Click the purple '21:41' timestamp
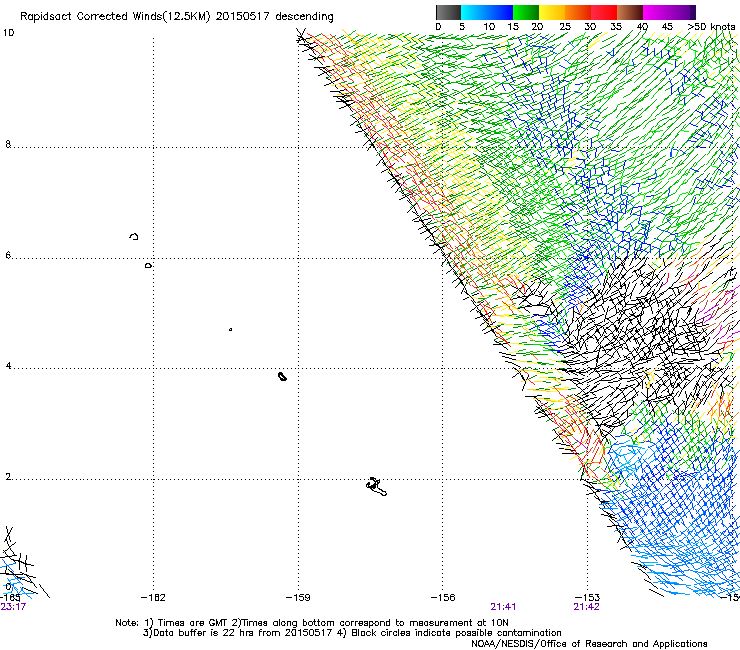The height and width of the screenshot is (650, 740). [x=503, y=607]
